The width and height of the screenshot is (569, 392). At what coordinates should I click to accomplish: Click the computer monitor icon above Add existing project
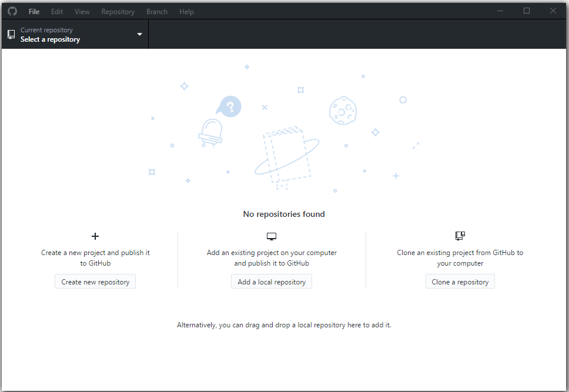click(x=272, y=237)
